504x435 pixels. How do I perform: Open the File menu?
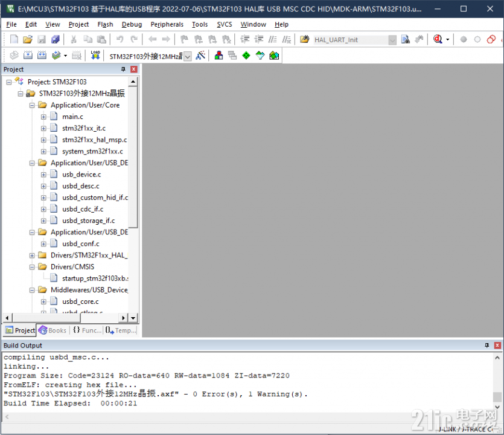[x=11, y=24]
